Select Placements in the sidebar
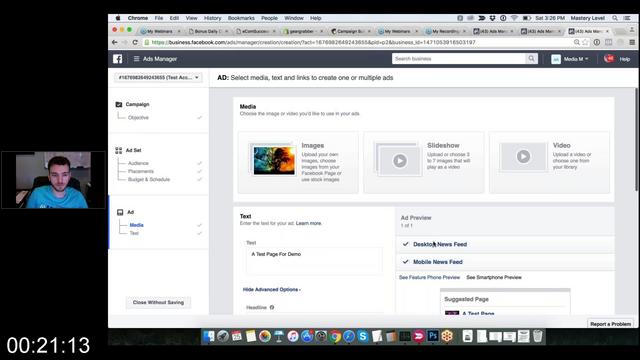Image resolution: width=640 pixels, height=360 pixels. pos(141,171)
